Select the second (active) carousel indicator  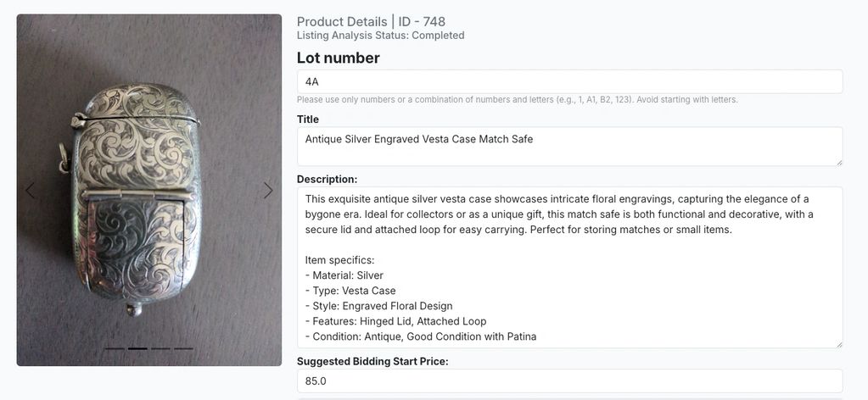[137, 348]
